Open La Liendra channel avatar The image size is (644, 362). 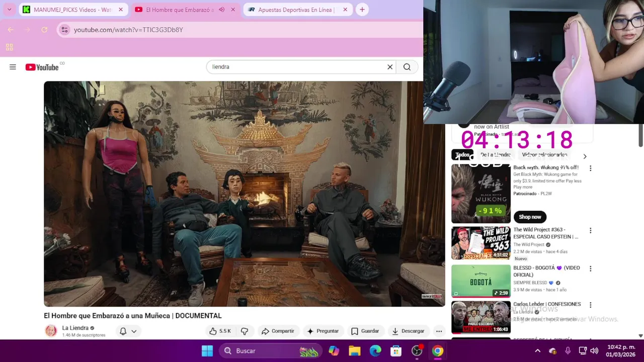point(51,331)
